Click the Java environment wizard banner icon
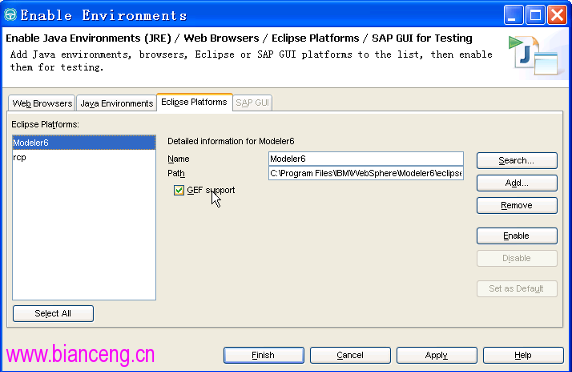 [x=533, y=55]
